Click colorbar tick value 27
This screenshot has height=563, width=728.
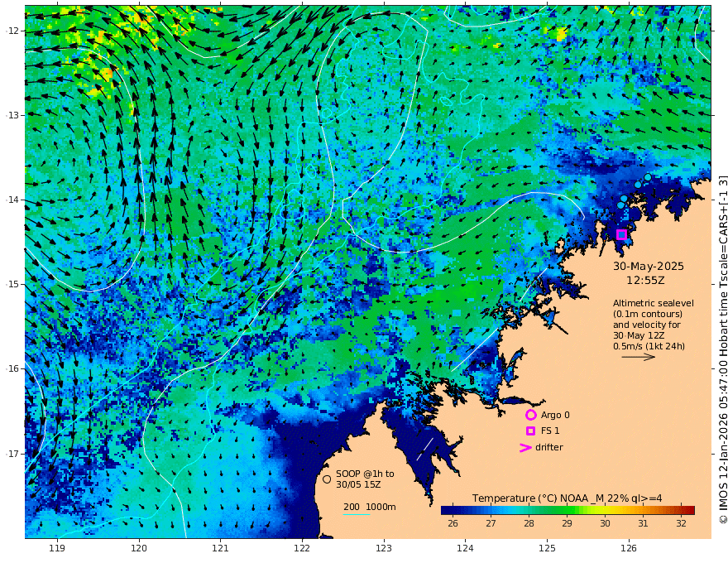pyautogui.click(x=491, y=523)
